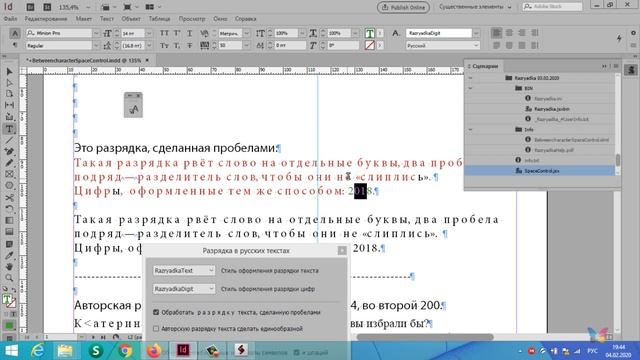Open RazryadkaText style dropdown in the dialog

184,270
